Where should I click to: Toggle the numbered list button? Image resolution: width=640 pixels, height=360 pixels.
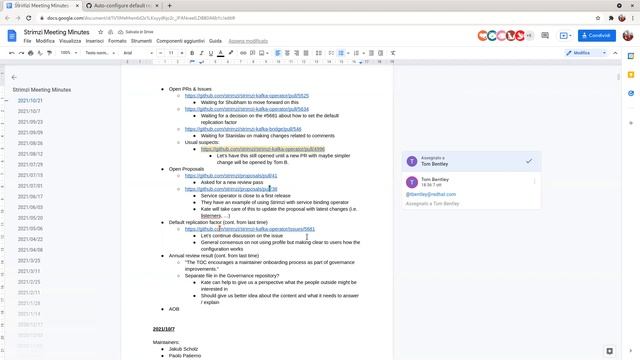pyautogui.click(x=356, y=53)
